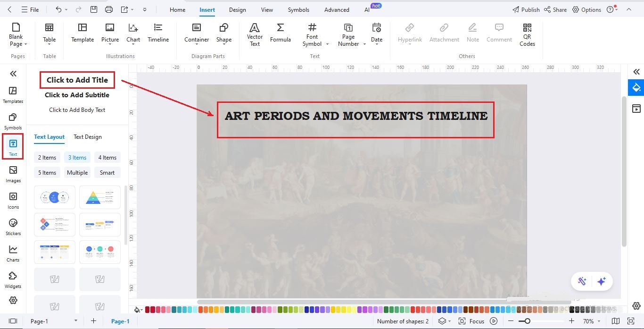The image size is (644, 329).
Task: Collapse the ribbon with the chevron
Action: pyautogui.click(x=629, y=9)
